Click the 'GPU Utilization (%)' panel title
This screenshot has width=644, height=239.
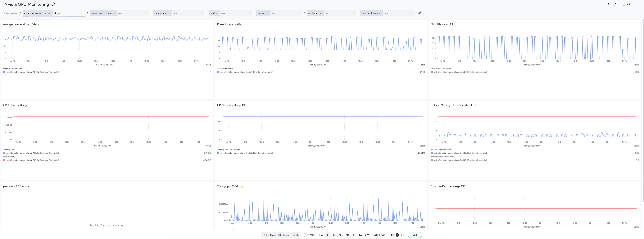(442, 24)
